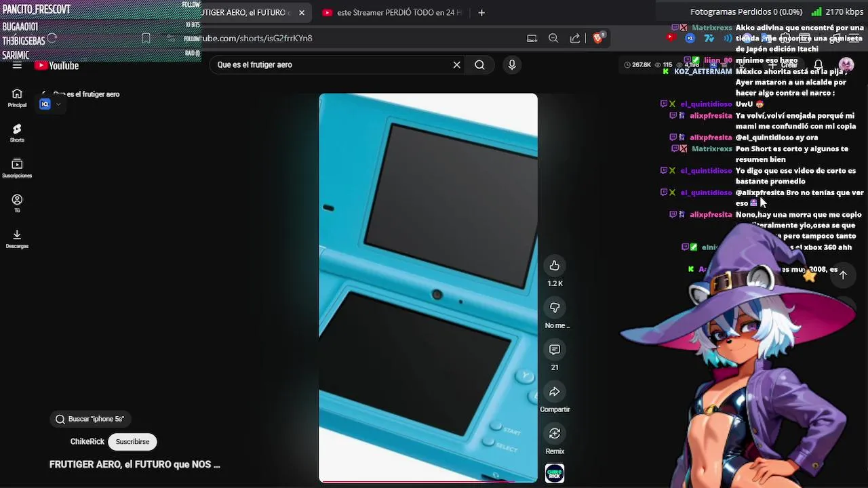Click KOZ_AETERNAM username in chat
Screen dimensions: 868x488
coord(703,71)
